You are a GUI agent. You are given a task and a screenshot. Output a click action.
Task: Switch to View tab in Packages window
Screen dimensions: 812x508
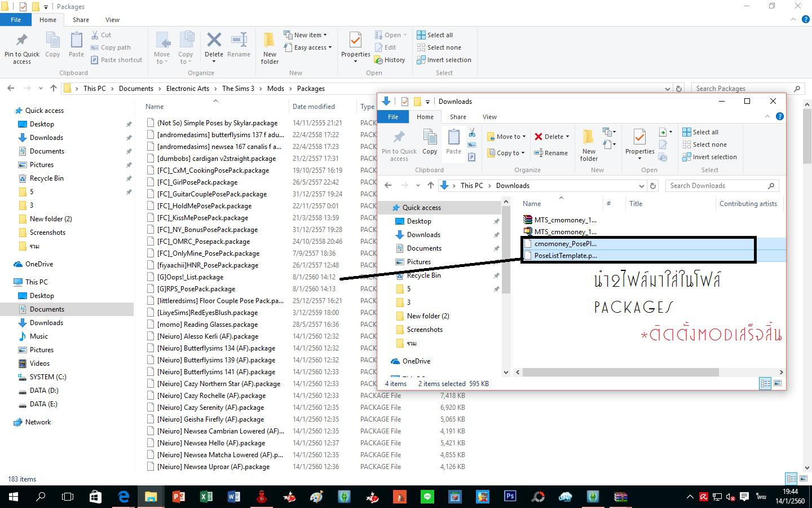pos(112,19)
